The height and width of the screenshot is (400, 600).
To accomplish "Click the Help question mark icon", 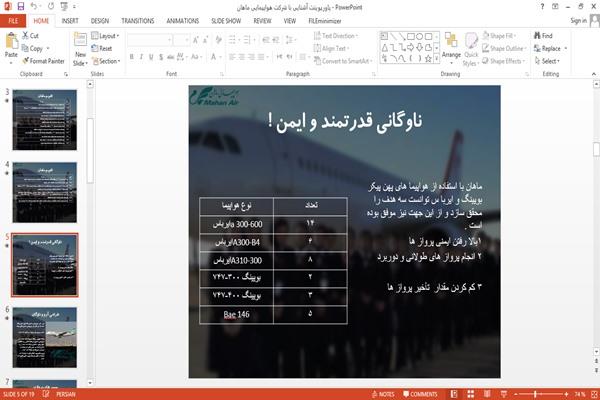I will [x=542, y=6].
